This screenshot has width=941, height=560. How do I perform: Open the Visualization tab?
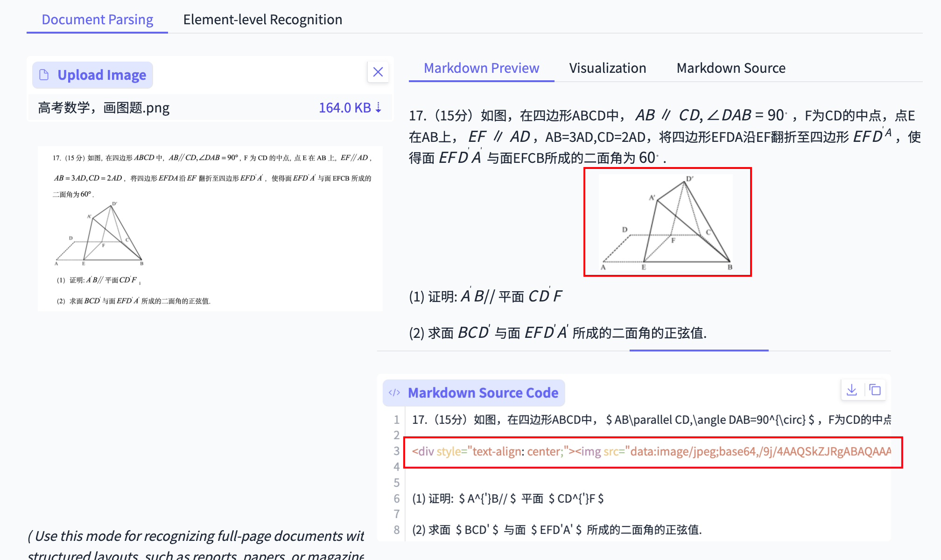pyautogui.click(x=607, y=68)
